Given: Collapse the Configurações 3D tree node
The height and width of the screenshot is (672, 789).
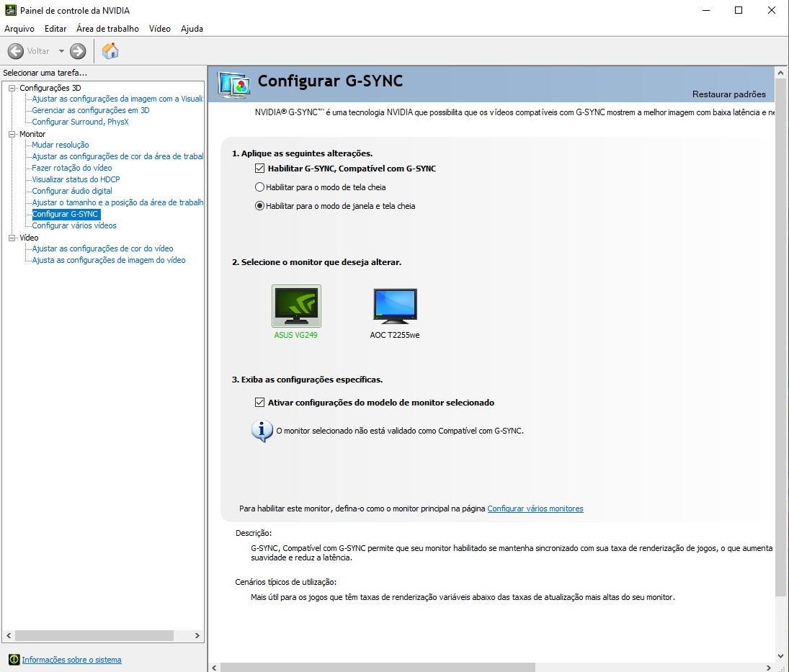Looking at the screenshot, I should (x=12, y=88).
